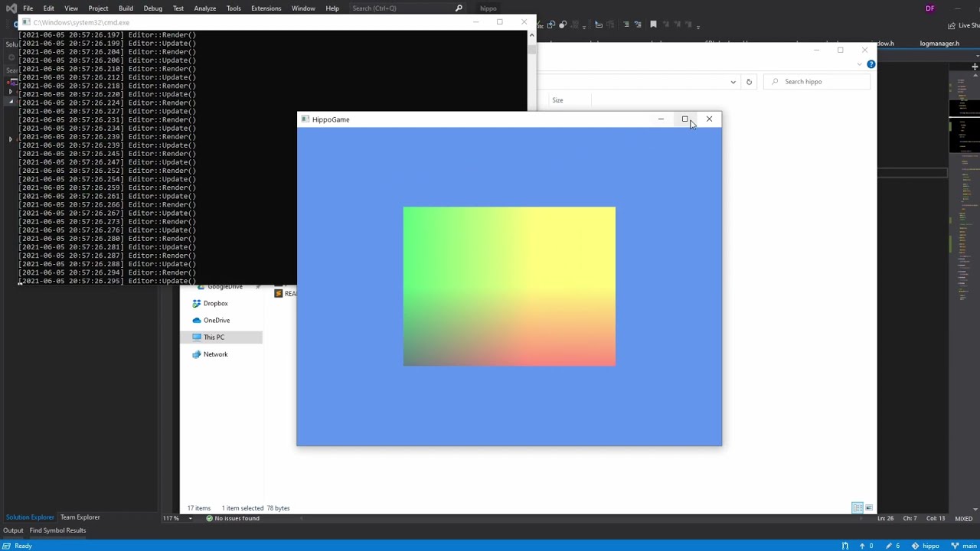Switch Explorer to large icons view

[x=868, y=508]
